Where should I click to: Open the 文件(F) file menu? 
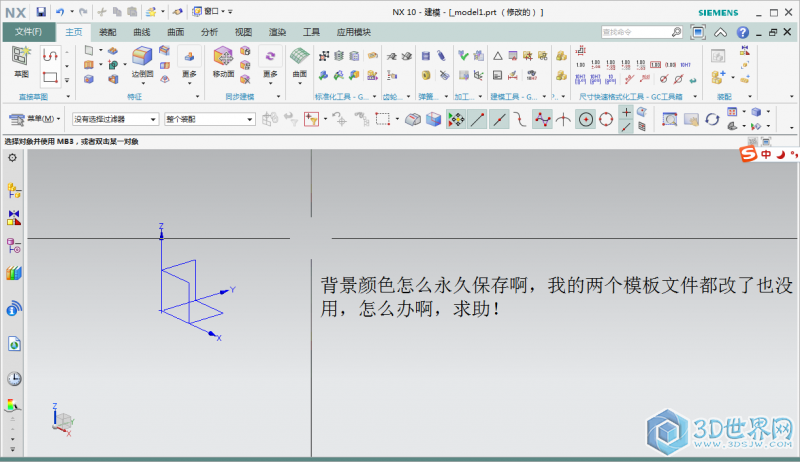pyautogui.click(x=29, y=32)
